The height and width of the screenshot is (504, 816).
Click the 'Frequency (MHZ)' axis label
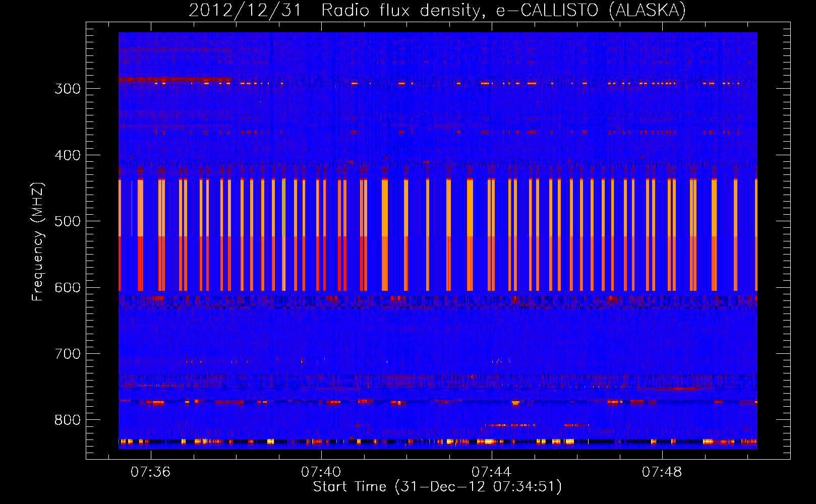click(x=38, y=241)
